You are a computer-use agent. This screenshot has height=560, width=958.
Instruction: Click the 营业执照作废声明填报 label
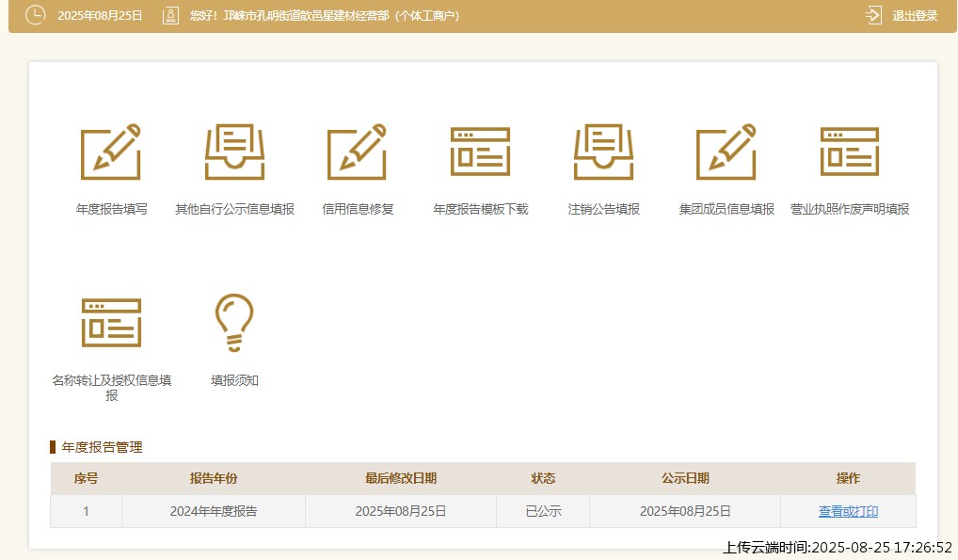pos(849,209)
